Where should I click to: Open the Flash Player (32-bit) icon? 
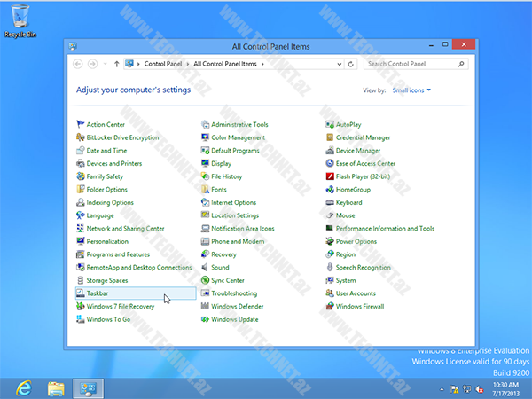[330, 176]
